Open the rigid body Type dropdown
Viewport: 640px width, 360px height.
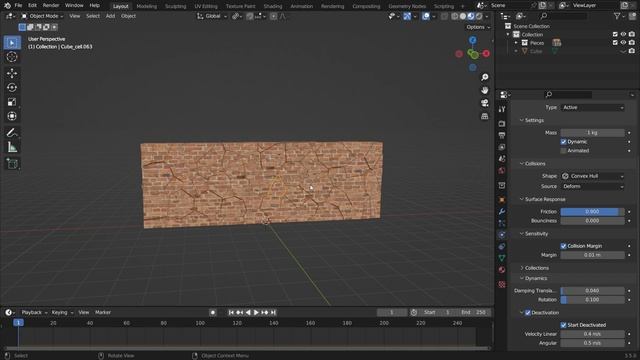593,107
